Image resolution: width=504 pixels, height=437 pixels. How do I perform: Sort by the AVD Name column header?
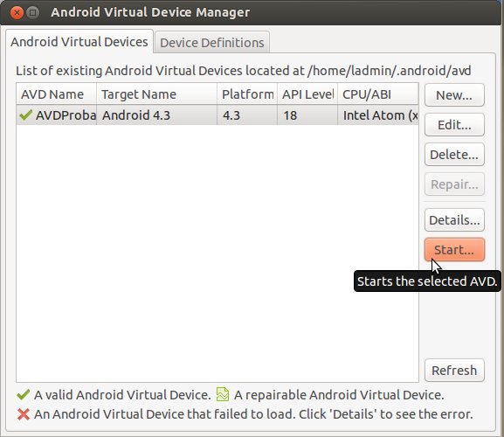pyautogui.click(x=56, y=94)
